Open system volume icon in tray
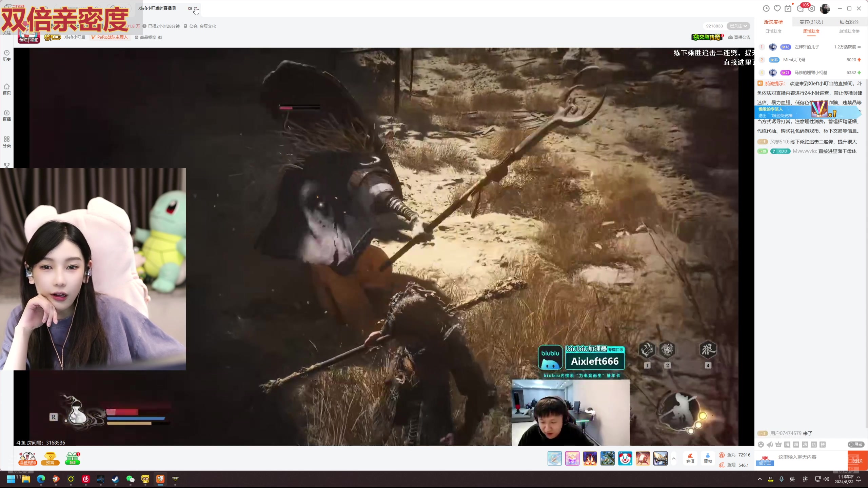This screenshot has height=488, width=868. 826,479
